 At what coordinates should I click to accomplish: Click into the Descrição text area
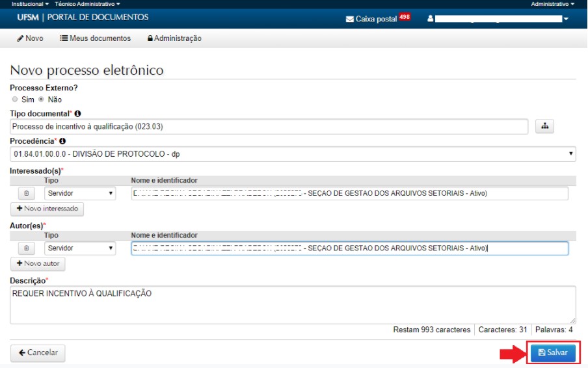pos(293,304)
